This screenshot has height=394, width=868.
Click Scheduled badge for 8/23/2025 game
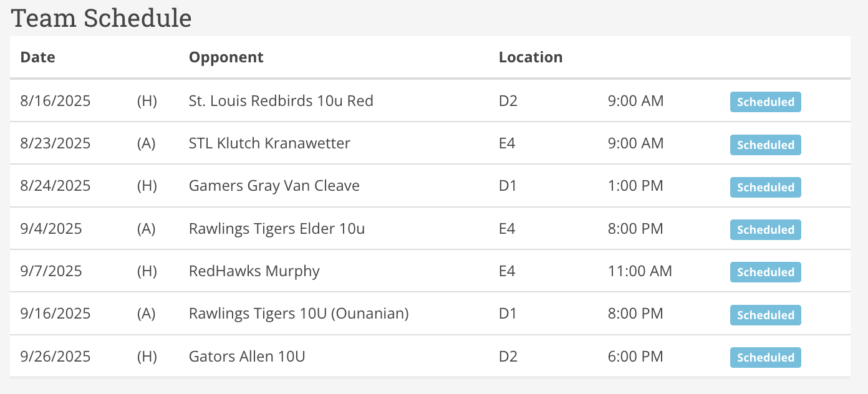tap(765, 145)
